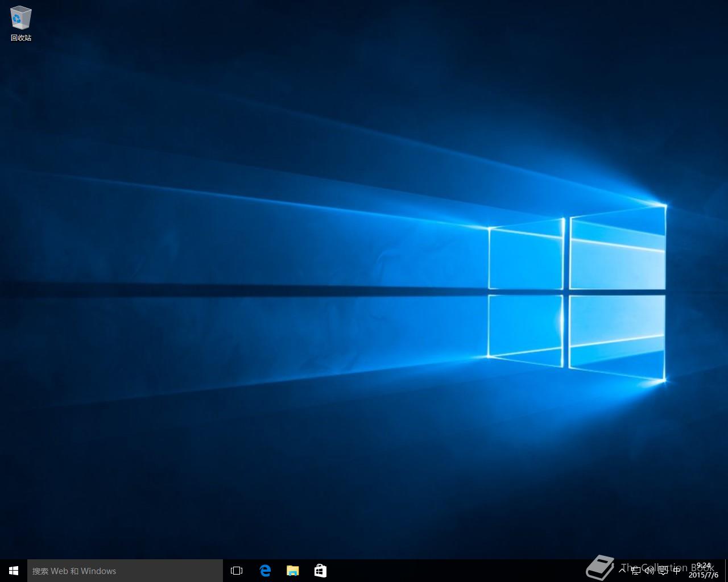The width and height of the screenshot is (728, 582).
Task: Click the volume speaker tray icon
Action: (649, 571)
